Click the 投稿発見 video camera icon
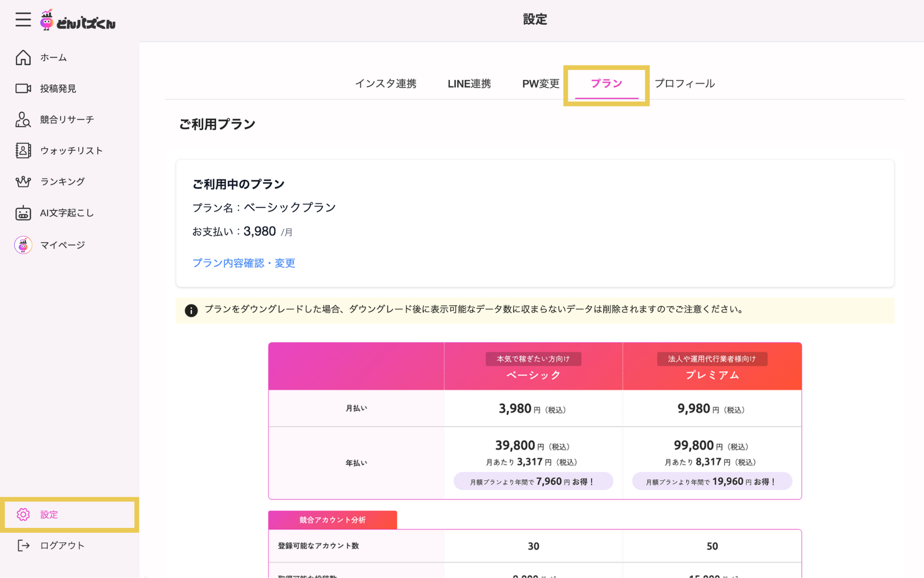924x578 pixels. (23, 88)
